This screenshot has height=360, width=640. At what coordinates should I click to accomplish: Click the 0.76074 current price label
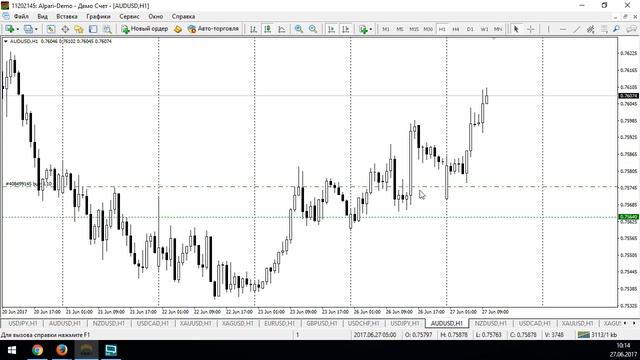[x=629, y=96]
